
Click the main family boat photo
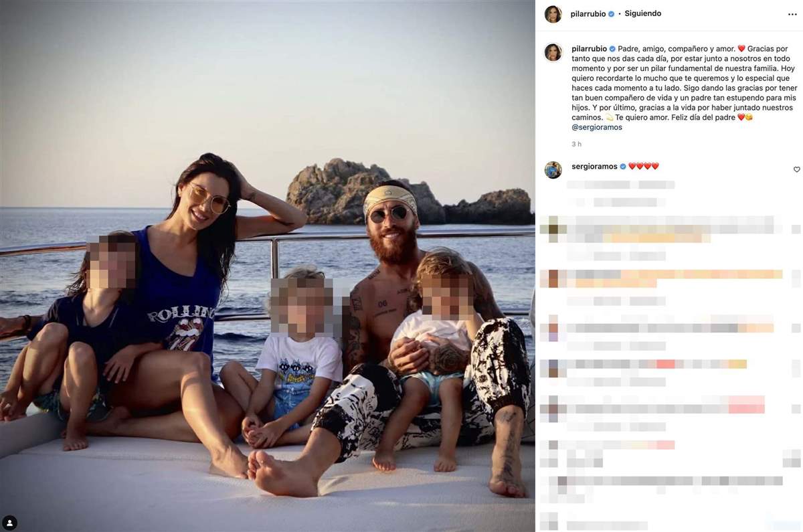(268, 266)
